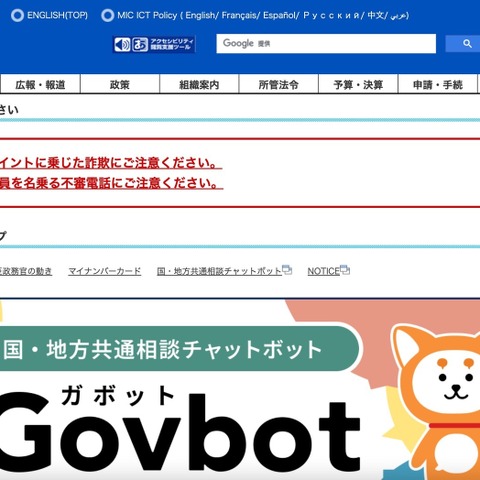The width and height of the screenshot is (480, 480).
Task: Click the circle bullet beside ENGLISH(TOP)
Action: click(x=17, y=15)
